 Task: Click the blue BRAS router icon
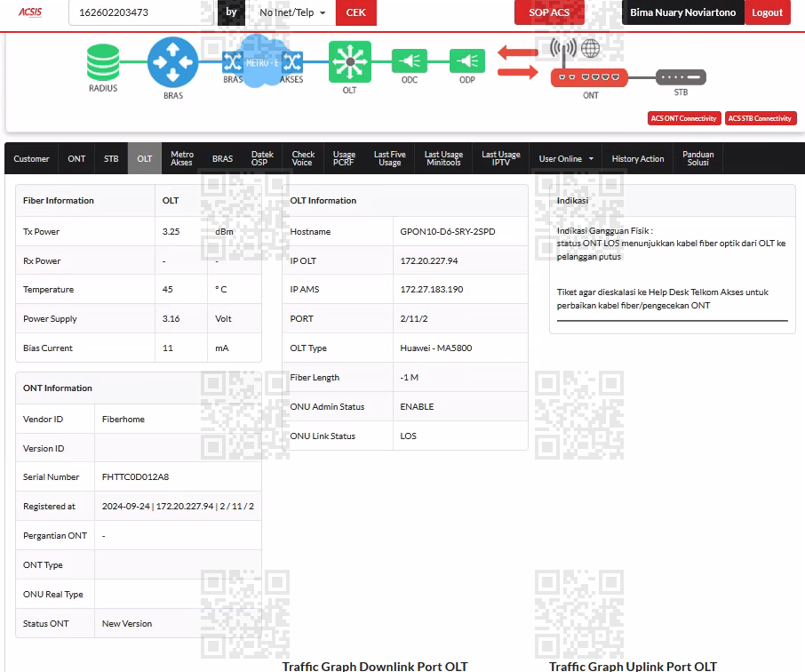tap(173, 62)
